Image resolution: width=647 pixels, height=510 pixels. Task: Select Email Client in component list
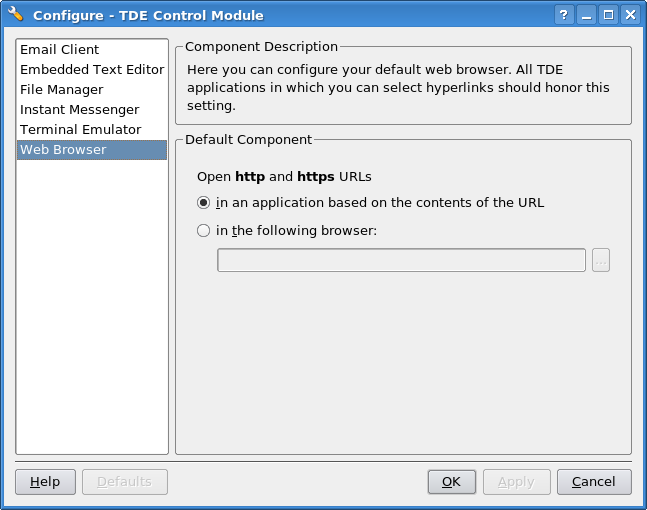point(92,50)
